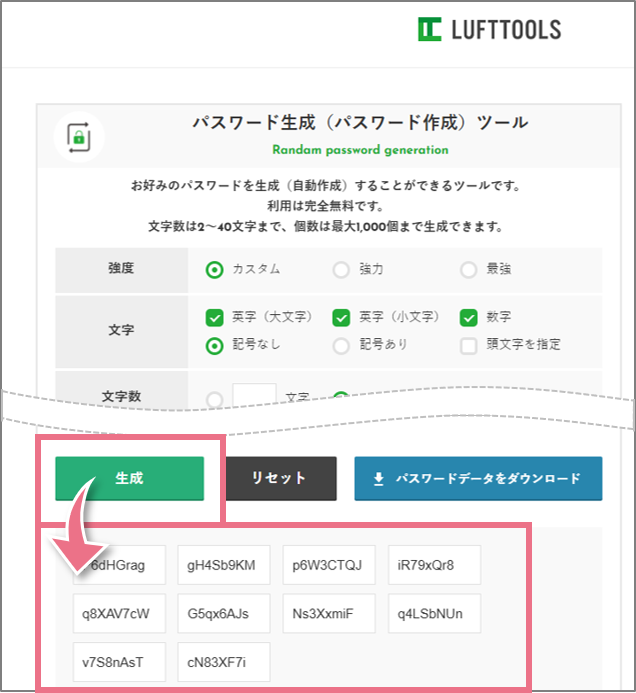Viewport: 636px width, 693px height.
Task: Click パスワードデータをダウンロード button
Action: coord(478,479)
